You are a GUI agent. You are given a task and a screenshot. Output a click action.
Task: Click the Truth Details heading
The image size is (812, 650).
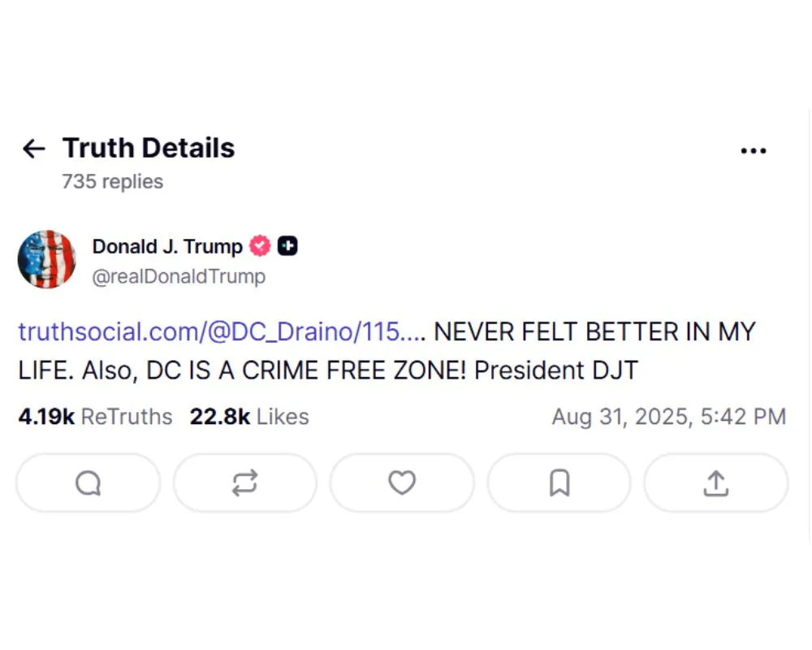(148, 148)
